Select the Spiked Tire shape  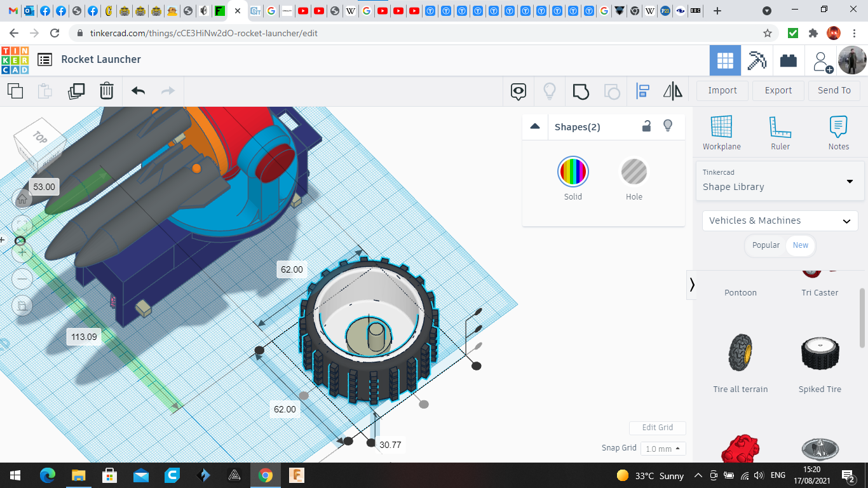click(x=820, y=363)
